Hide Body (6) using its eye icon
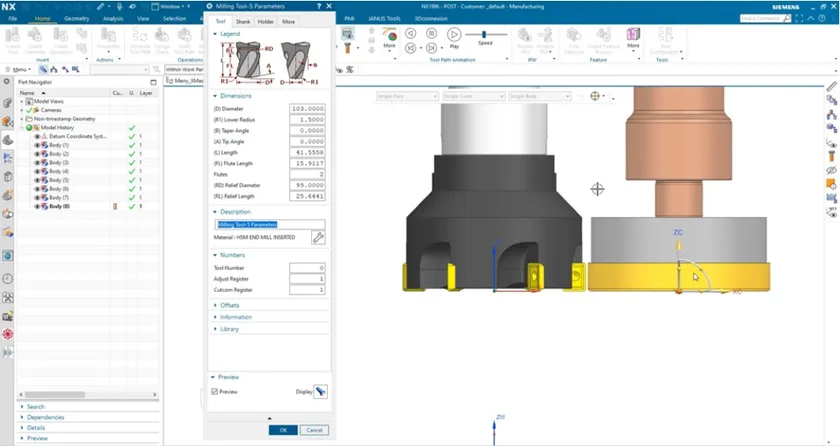Screen dimensions: 840x446 (x=38, y=189)
